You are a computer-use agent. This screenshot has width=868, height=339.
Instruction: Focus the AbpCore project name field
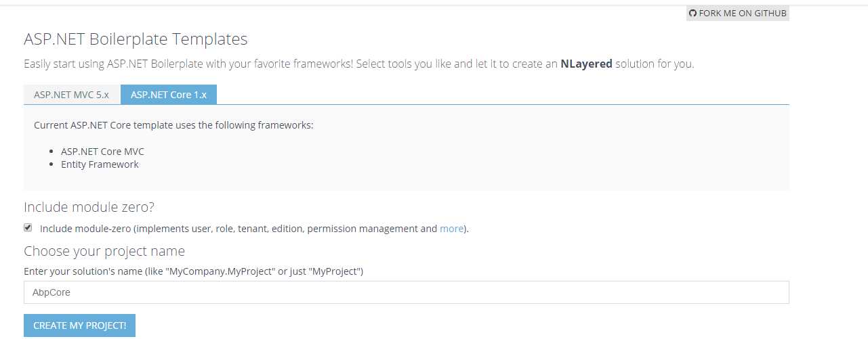coord(407,292)
